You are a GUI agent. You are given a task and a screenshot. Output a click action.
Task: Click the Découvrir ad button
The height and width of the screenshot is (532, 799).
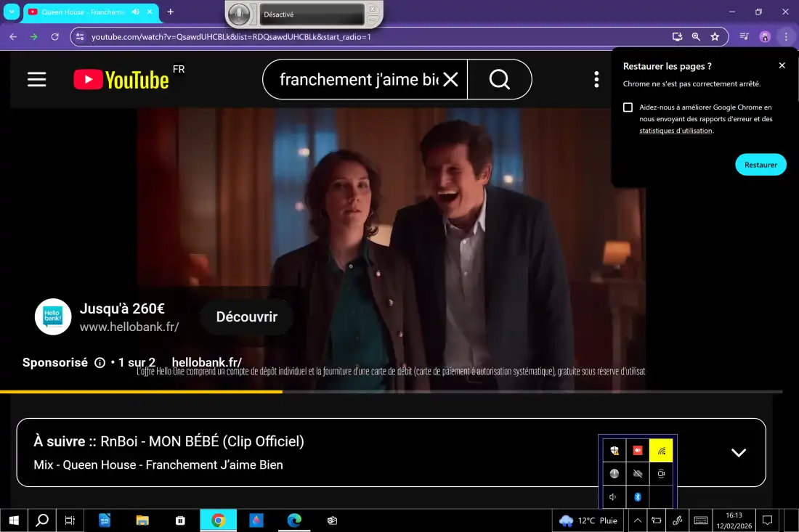[x=247, y=317]
